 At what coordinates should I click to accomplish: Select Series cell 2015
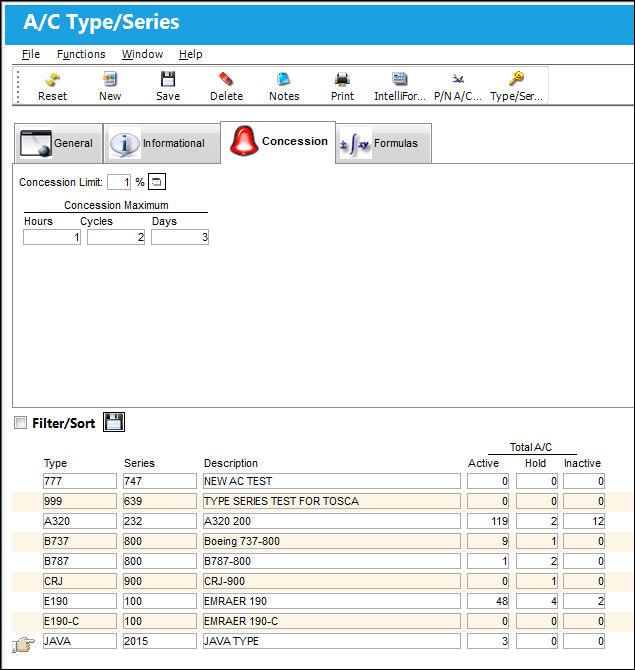pyautogui.click(x=160, y=641)
